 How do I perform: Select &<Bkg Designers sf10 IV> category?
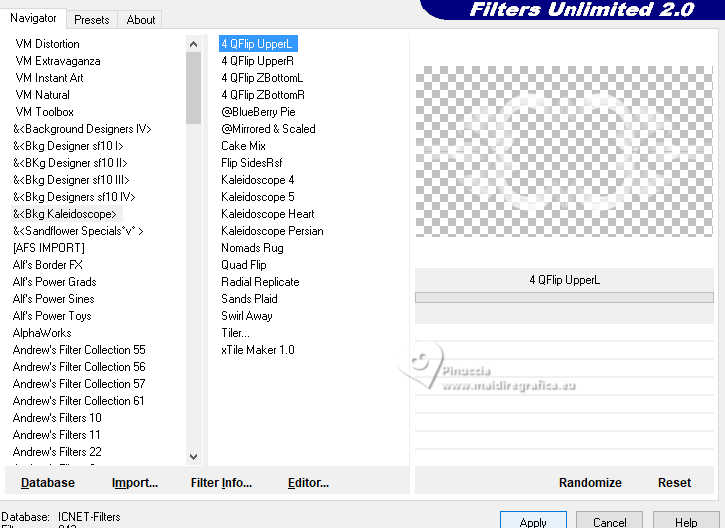click(x=74, y=197)
